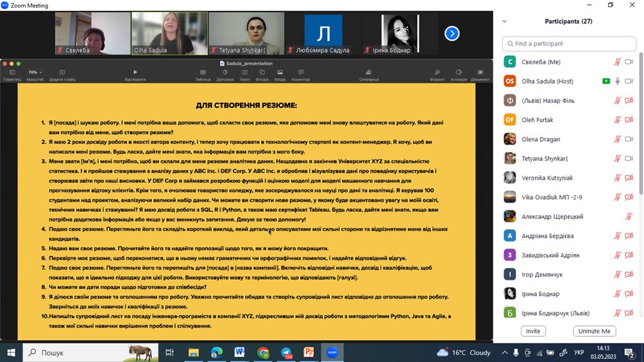Collapse the Participants panel chevron
Image resolution: width=644 pixels, height=362 pixels.
pyautogui.click(x=504, y=21)
